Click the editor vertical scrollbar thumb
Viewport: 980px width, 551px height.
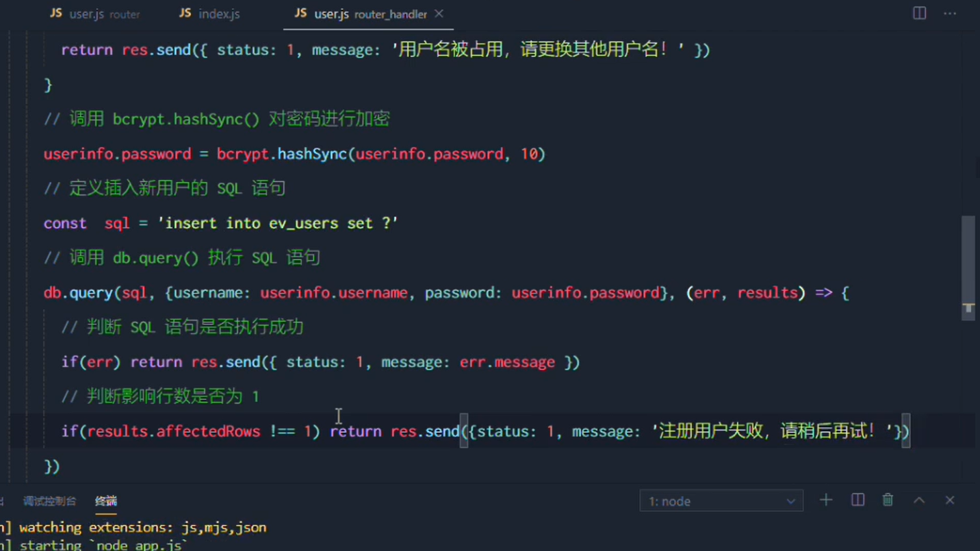(968, 268)
